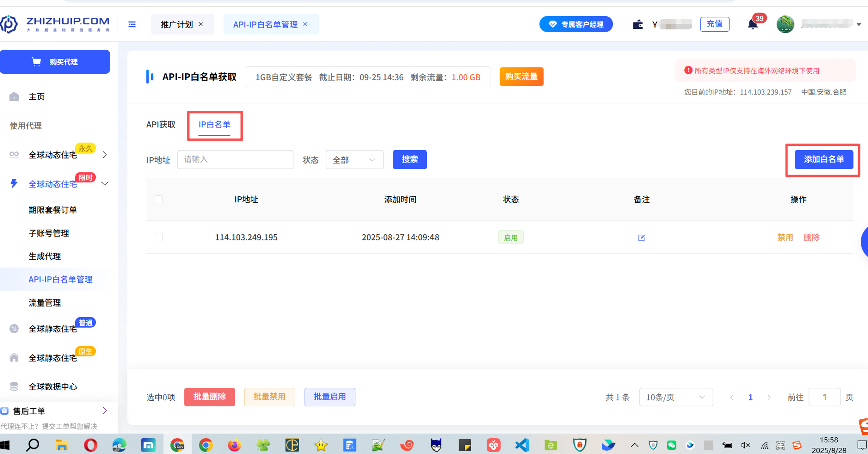Viewport: 868px width, 454px height.
Task: Click the 搜索 button
Action: [410, 160]
